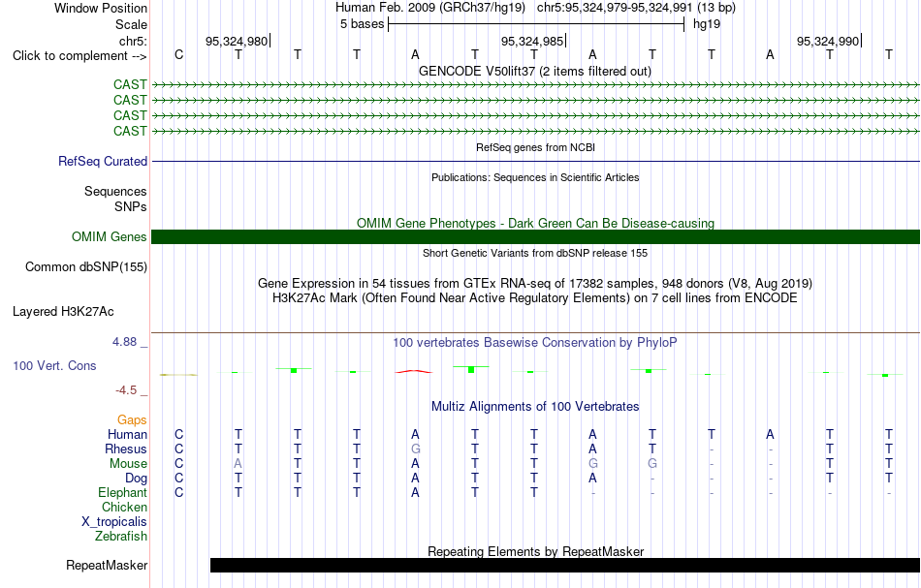Screen dimensions: 921x588
Task: Click the Common dbSNP(155) track label
Action: 86,267
